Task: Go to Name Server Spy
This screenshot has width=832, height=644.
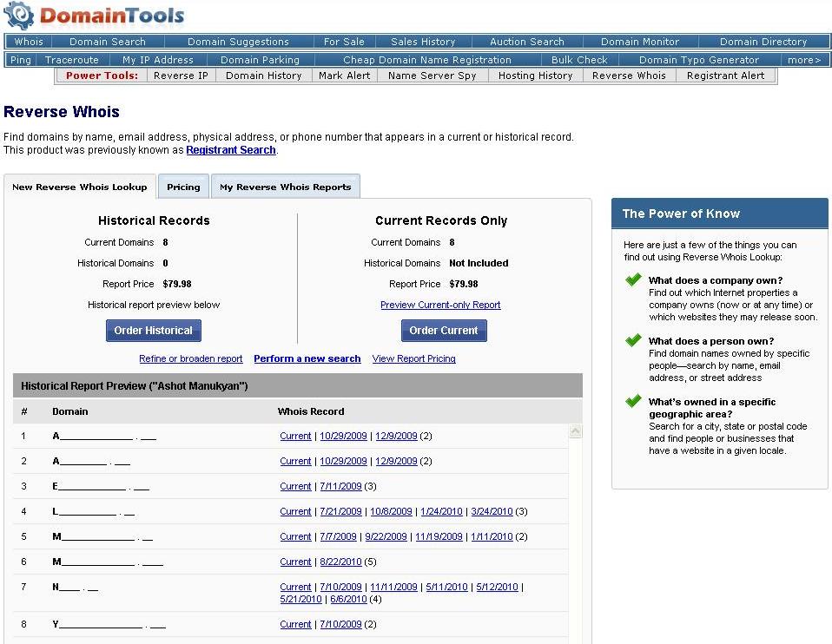Action: tap(432, 76)
